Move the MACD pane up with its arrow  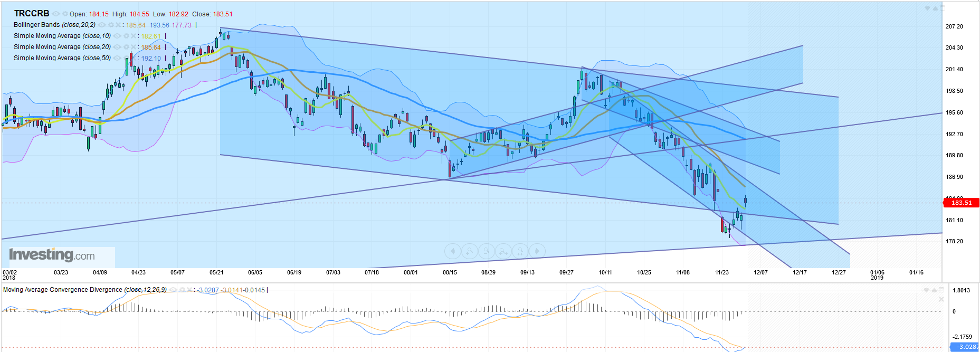coord(935,290)
